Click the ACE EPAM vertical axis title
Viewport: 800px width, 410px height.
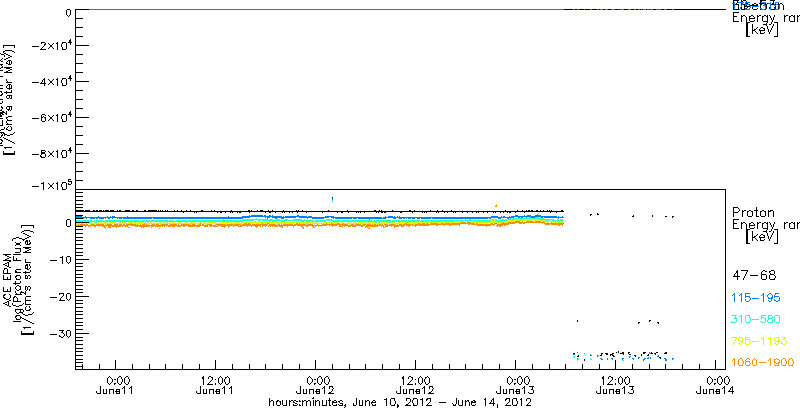(9, 278)
